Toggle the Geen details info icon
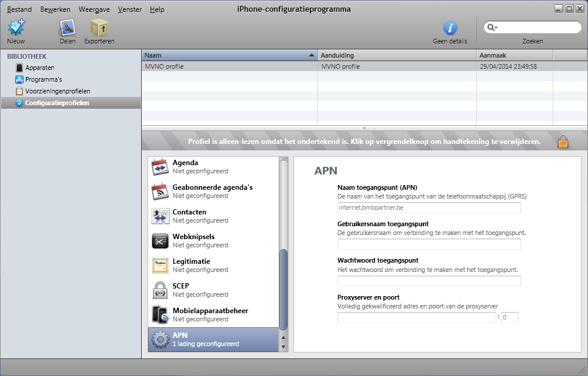The width and height of the screenshot is (588, 376). pyautogui.click(x=450, y=28)
